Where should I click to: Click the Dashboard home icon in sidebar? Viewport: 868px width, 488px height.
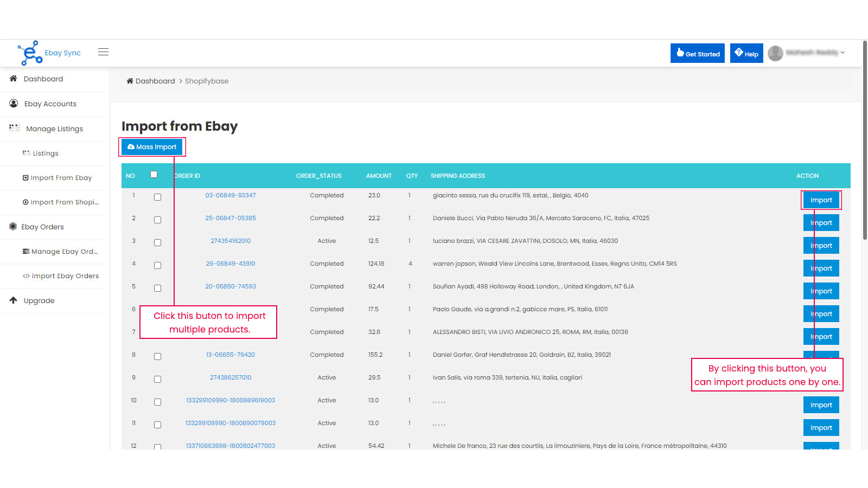[x=14, y=79]
